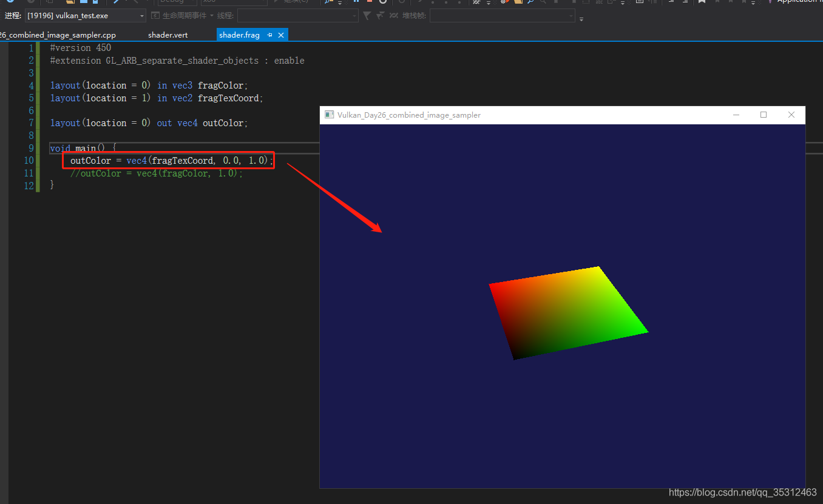Toggle the flagged threads filter icon
This screenshot has width=823, height=504.
click(x=381, y=16)
